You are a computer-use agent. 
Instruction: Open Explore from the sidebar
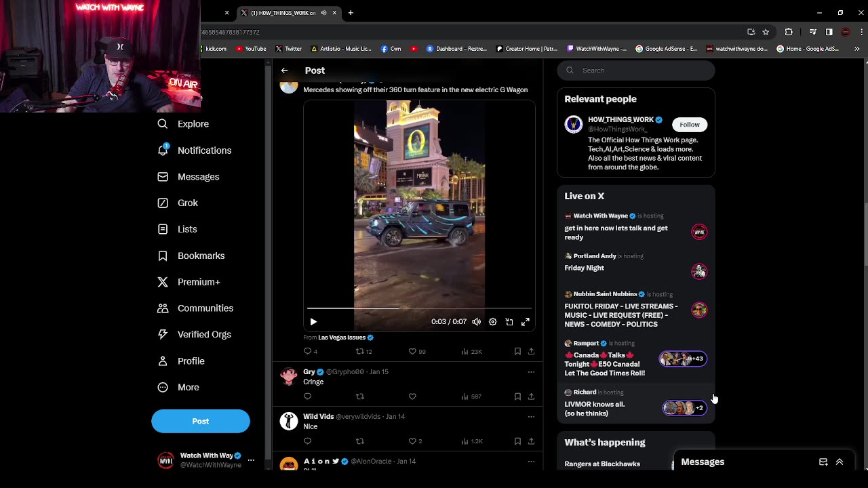[183, 124]
